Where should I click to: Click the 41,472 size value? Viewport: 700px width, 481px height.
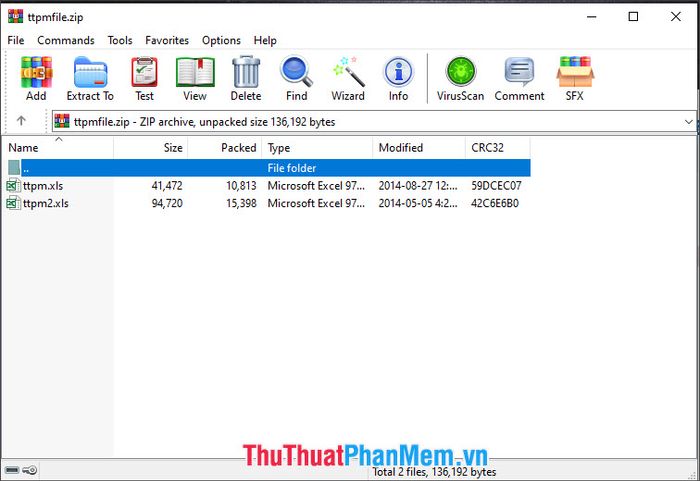tap(167, 185)
